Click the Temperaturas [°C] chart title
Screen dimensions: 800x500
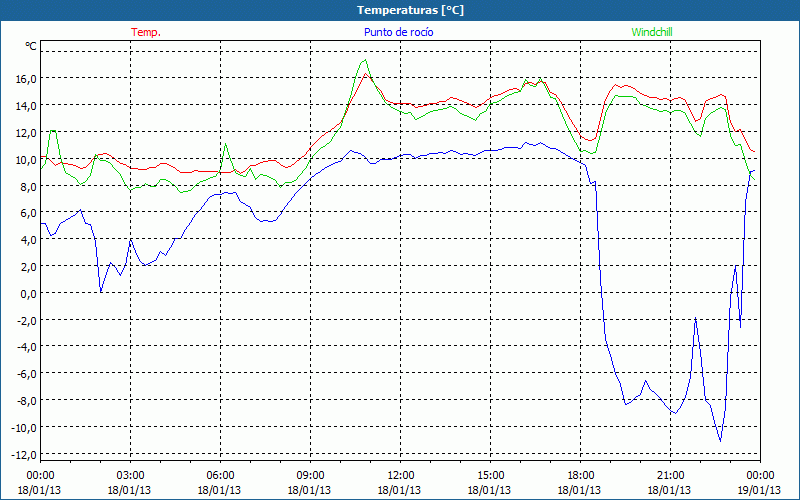pos(410,10)
